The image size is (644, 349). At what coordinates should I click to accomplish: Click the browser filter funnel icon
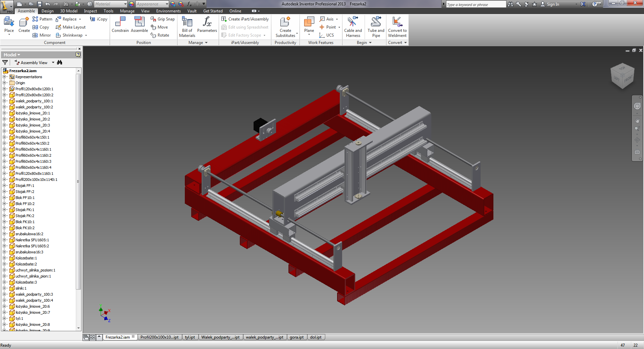tap(5, 62)
